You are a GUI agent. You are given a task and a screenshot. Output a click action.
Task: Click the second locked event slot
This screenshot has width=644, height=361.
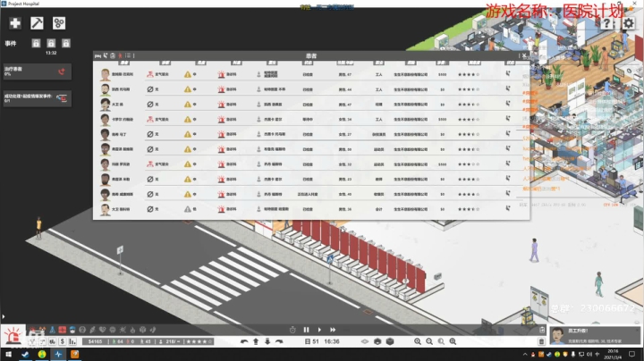[x=51, y=43]
